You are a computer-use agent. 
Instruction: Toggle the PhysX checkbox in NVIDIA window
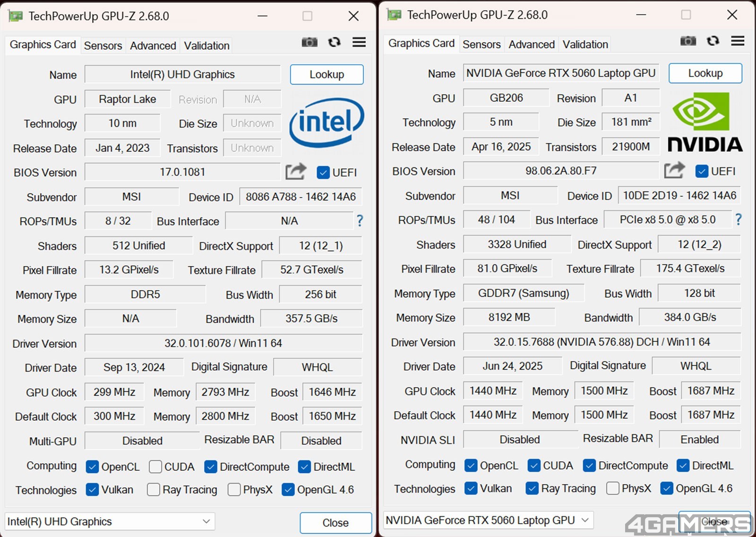tap(613, 488)
